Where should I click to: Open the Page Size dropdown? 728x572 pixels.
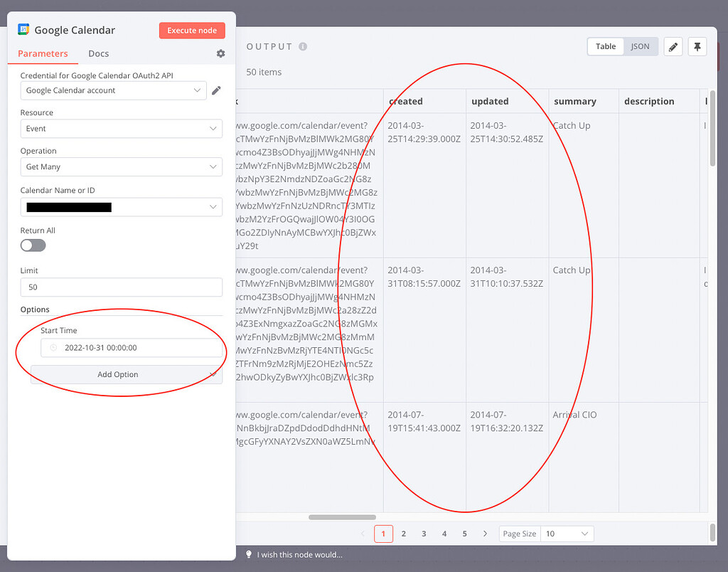pos(567,534)
